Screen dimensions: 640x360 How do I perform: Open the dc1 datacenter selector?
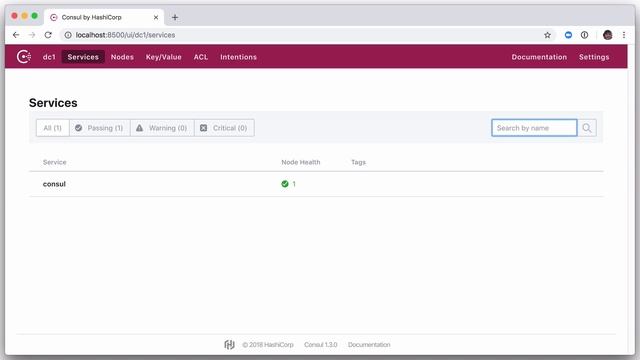(x=49, y=57)
